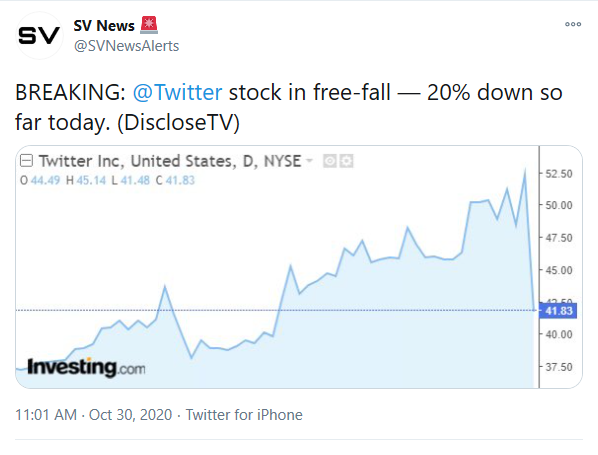The width and height of the screenshot is (598, 455).
Task: Click the dotted current-price line on chart
Action: (275, 310)
